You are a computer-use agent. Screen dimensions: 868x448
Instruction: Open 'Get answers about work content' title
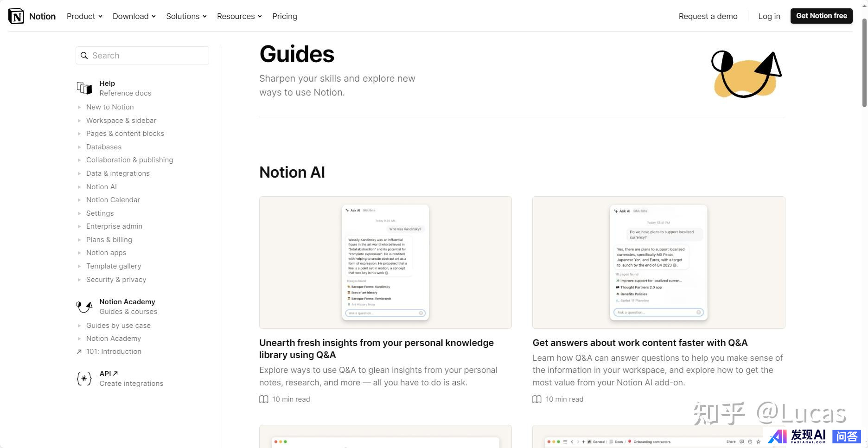click(x=640, y=343)
